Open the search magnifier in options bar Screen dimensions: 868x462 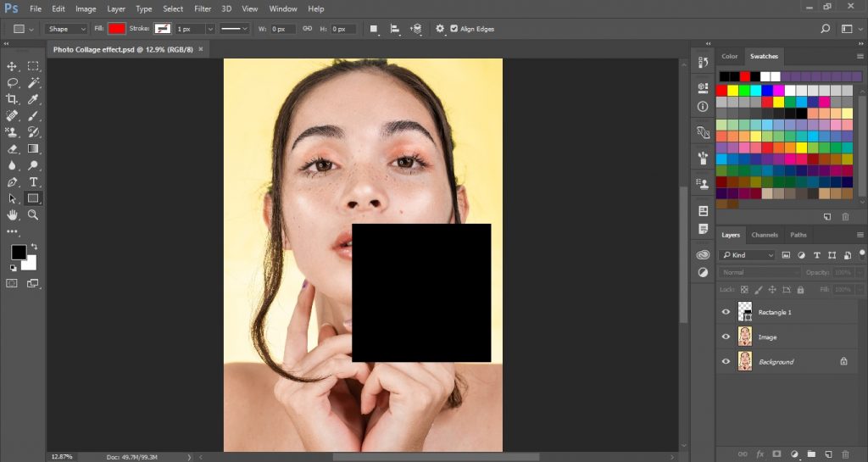pos(826,29)
